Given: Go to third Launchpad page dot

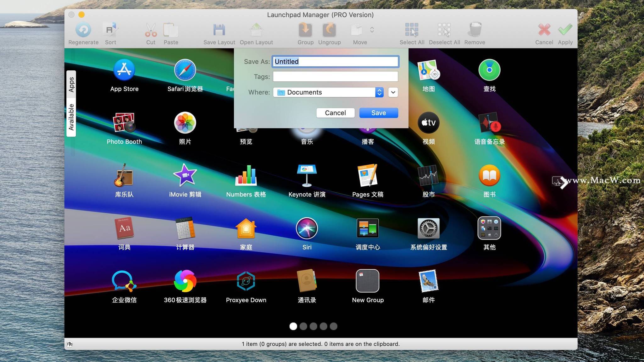Looking at the screenshot, I should 313,326.
